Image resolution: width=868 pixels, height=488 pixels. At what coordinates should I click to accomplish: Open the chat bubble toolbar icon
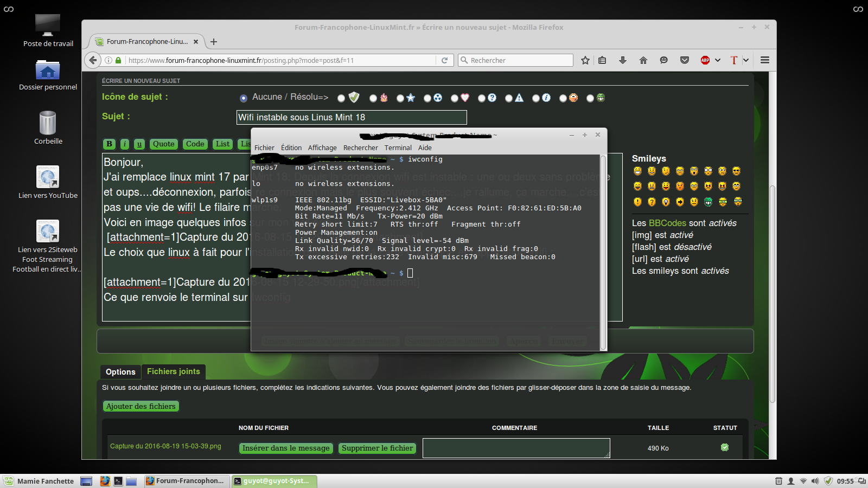pyautogui.click(x=663, y=60)
